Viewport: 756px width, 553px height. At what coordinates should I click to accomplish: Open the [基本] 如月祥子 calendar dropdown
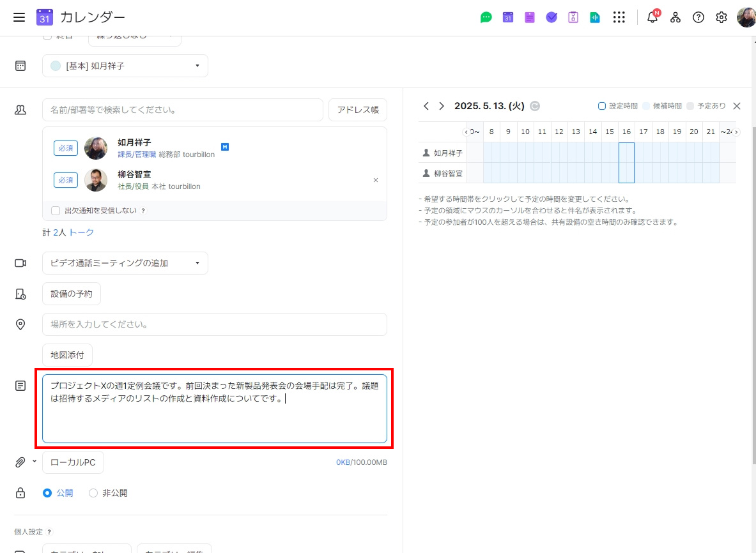tap(125, 66)
